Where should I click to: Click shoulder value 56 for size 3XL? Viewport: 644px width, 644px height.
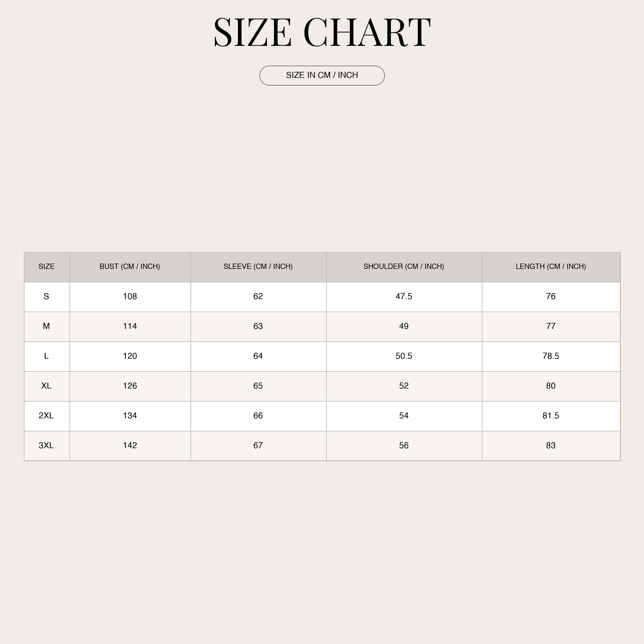coord(404,445)
